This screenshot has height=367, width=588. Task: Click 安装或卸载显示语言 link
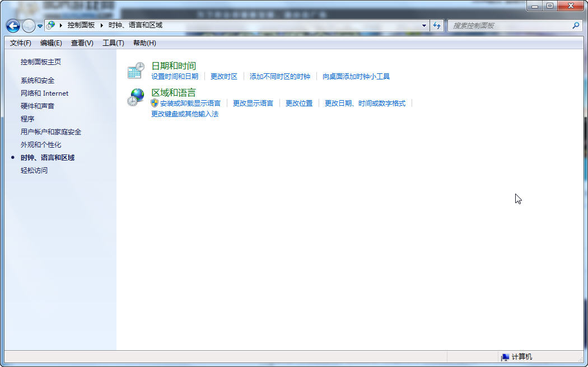pos(190,103)
